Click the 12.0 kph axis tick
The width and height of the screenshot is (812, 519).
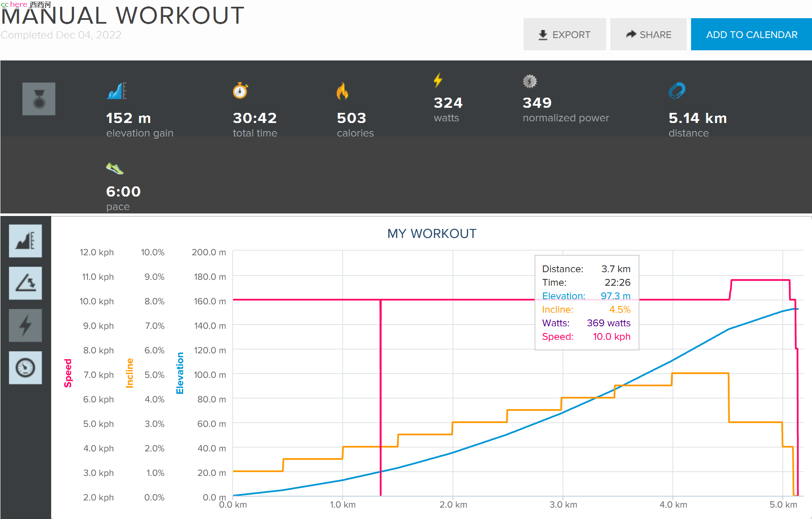96,252
